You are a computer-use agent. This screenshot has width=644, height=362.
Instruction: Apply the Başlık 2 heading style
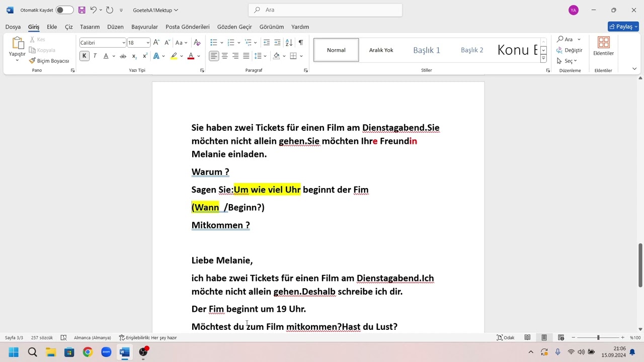point(472,50)
